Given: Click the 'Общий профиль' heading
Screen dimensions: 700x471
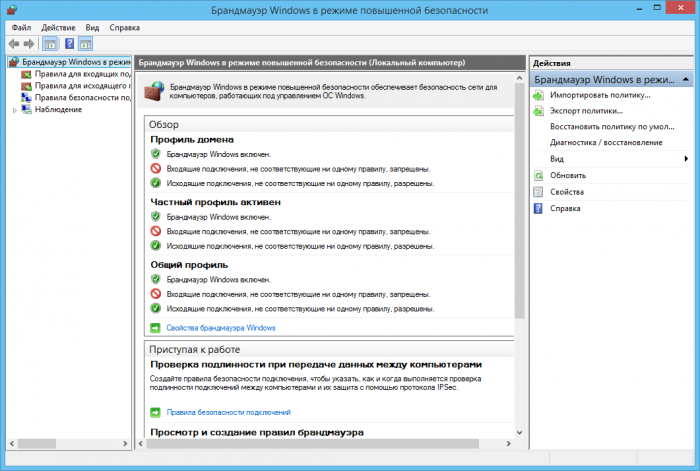Looking at the screenshot, I should [189, 265].
